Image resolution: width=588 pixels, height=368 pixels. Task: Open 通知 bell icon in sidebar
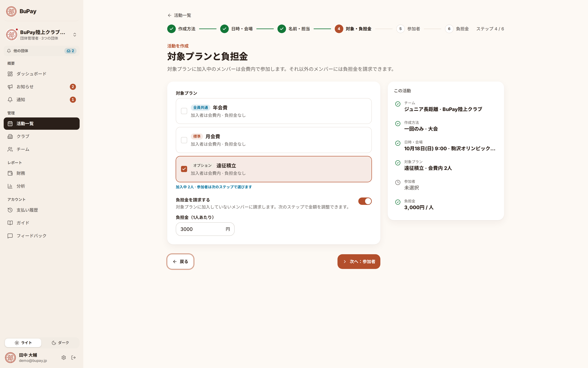click(10, 100)
